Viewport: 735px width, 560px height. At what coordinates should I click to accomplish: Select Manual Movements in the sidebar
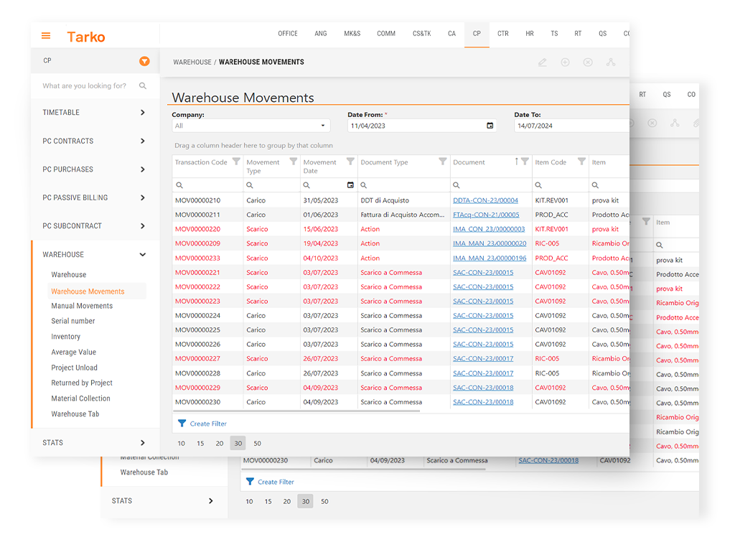[82, 306]
